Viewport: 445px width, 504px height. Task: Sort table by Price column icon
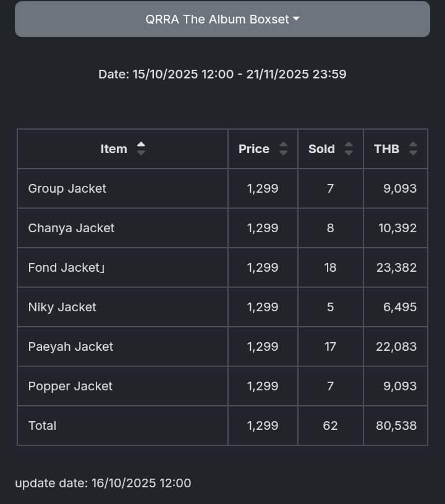click(x=283, y=149)
